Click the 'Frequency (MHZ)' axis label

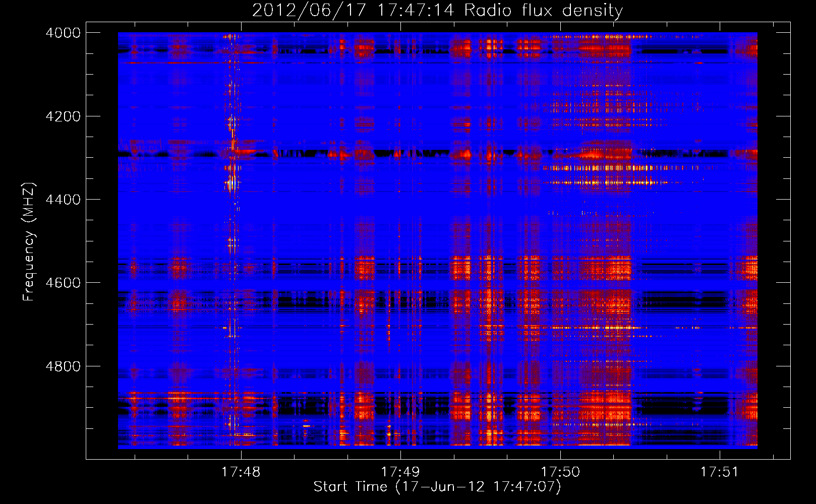pos(29,242)
